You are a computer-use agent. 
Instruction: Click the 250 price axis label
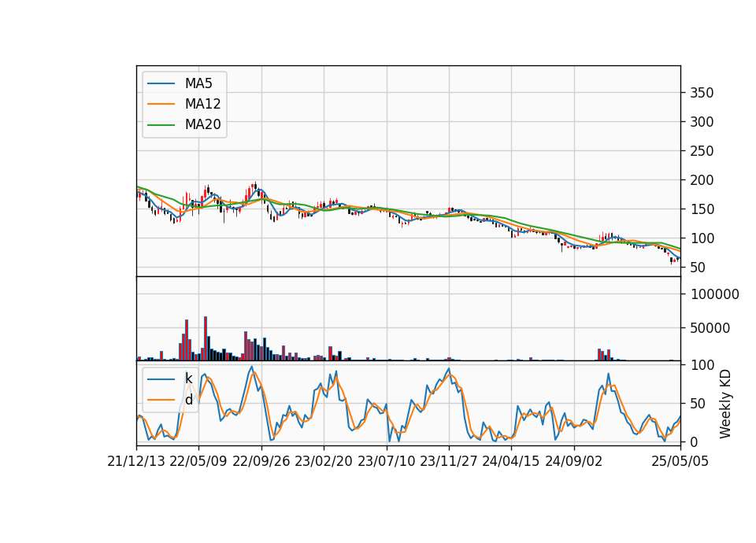pos(702,151)
